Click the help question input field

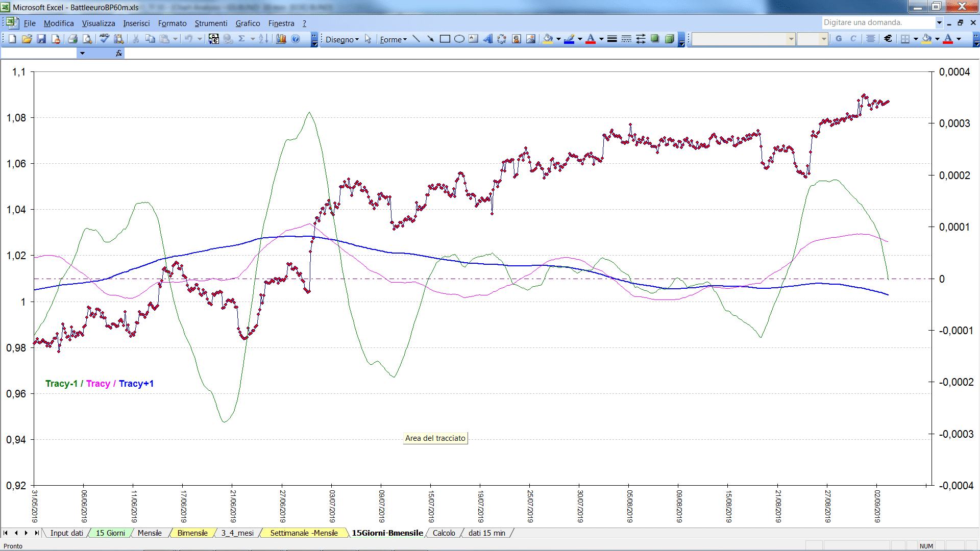tap(878, 22)
